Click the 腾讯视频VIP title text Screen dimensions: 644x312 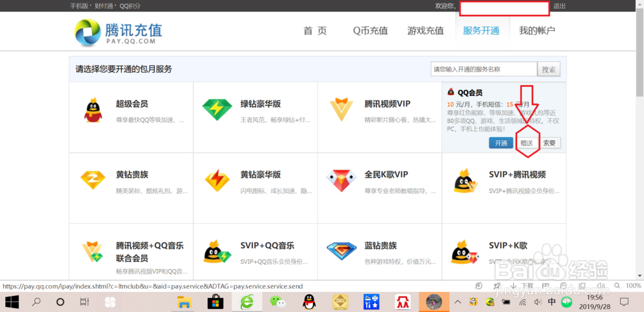tap(387, 104)
